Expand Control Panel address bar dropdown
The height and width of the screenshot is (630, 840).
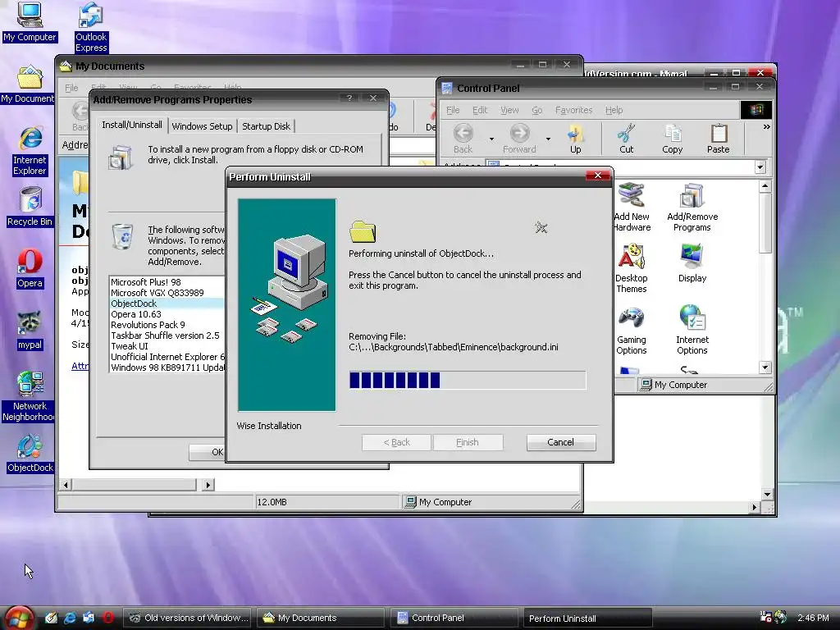[x=760, y=167]
